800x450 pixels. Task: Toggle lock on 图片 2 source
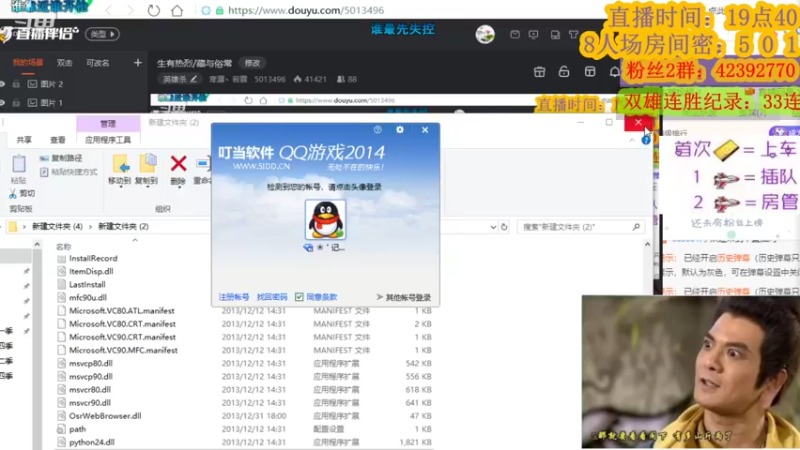click(16, 84)
